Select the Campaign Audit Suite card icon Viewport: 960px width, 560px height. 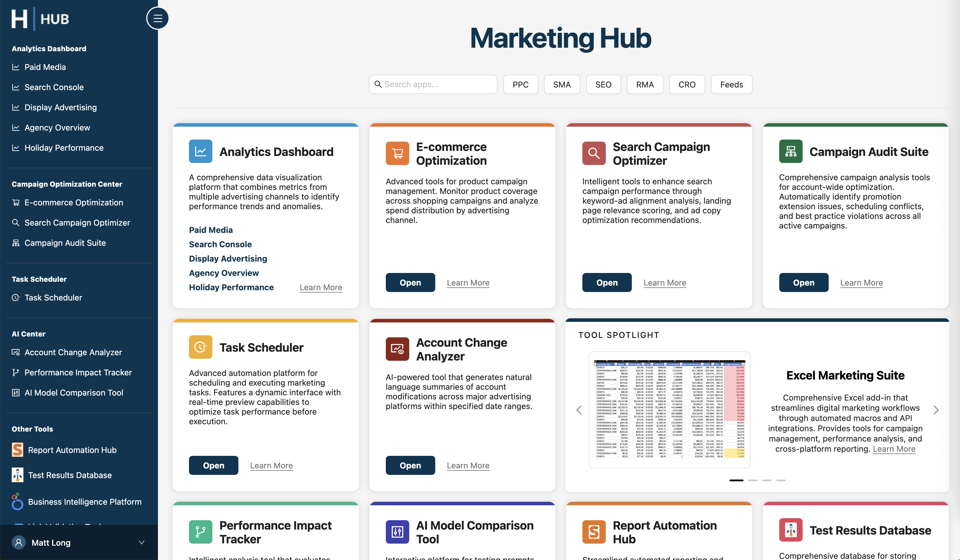[790, 151]
